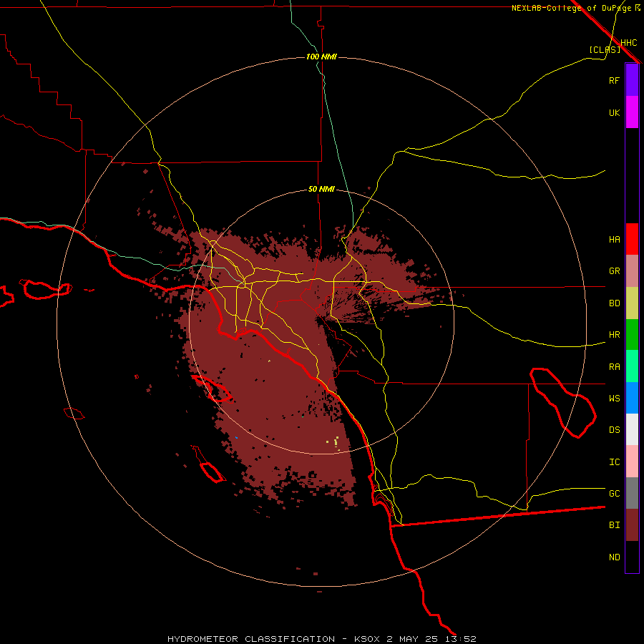Click the BI dark red legend swatch
The image size is (644, 644).
click(632, 525)
